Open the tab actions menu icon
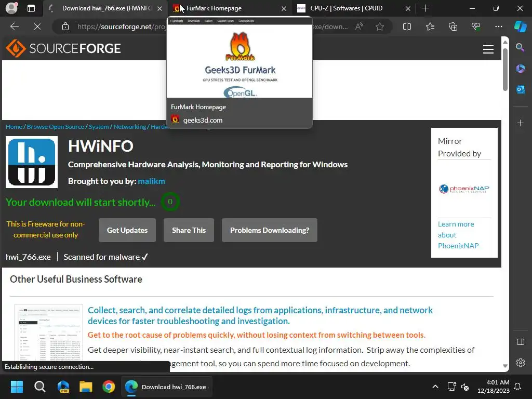Screen dimensions: 532x399 click(31, 8)
